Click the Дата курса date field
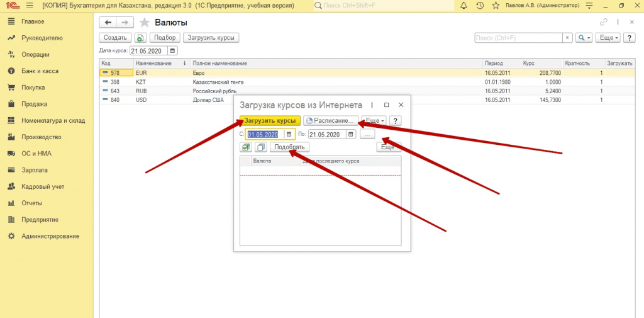The height and width of the screenshot is (318, 644). [x=148, y=51]
